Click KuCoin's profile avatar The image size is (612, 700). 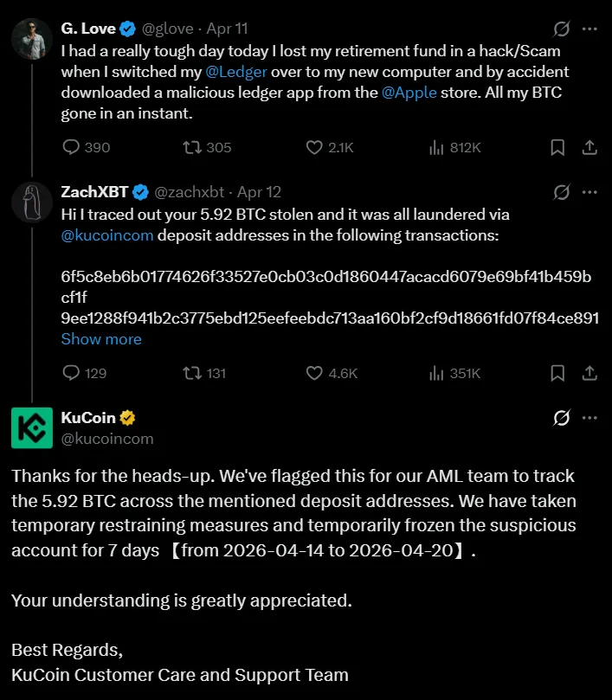(32, 427)
